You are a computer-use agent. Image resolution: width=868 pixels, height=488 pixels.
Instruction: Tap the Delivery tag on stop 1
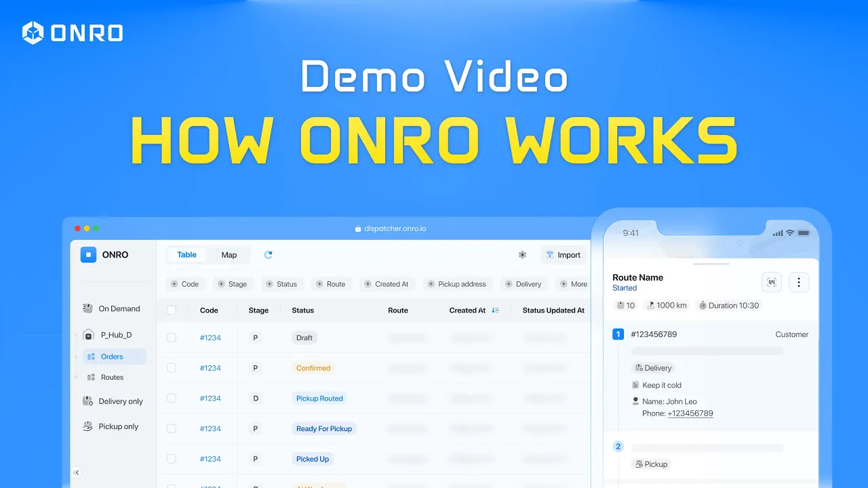click(652, 368)
